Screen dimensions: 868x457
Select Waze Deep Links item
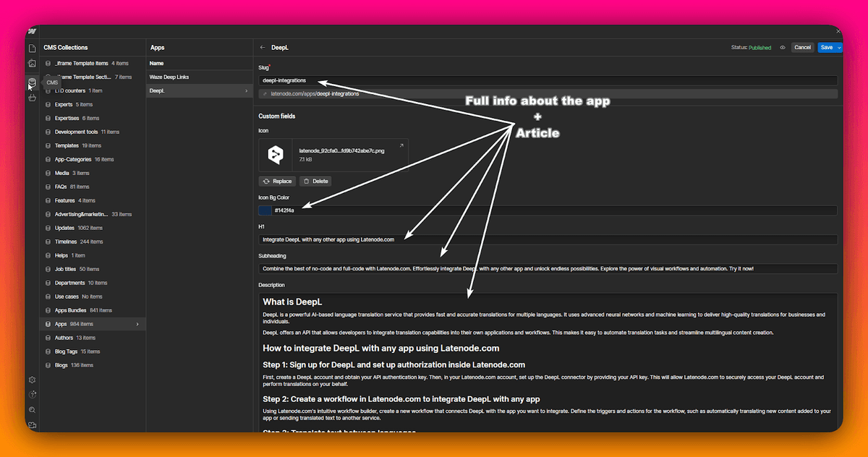click(169, 77)
